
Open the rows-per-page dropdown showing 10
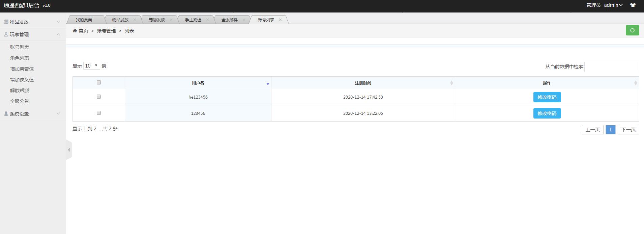[x=91, y=66]
